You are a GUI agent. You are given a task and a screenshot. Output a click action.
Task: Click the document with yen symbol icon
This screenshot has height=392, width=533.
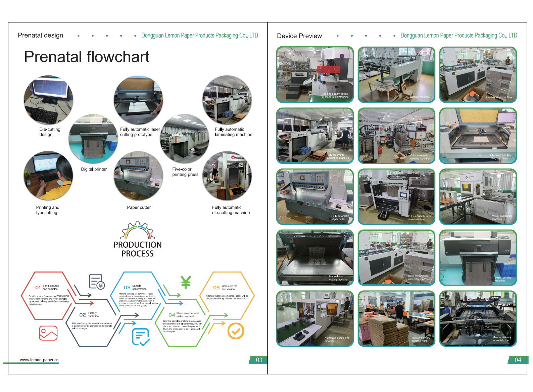point(97,282)
